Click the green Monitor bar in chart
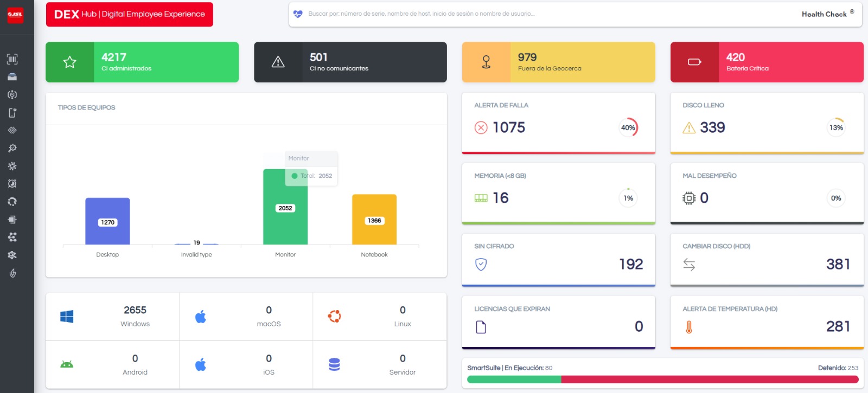The width and height of the screenshot is (868, 393). coord(285,222)
